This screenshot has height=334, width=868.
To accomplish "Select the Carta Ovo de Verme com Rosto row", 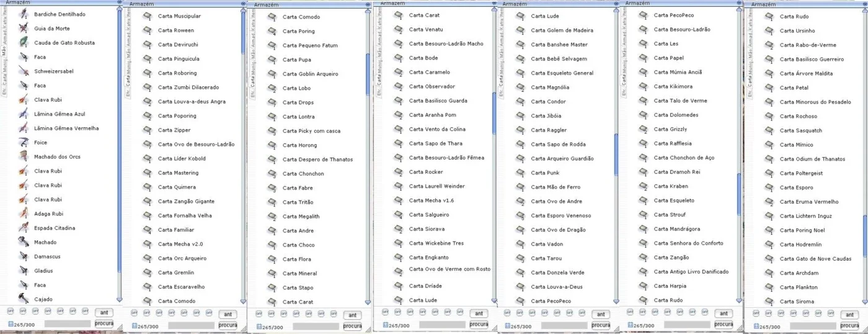I will pyautogui.click(x=441, y=269).
